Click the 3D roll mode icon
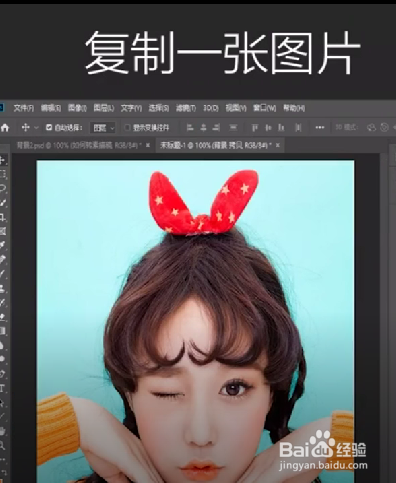396x483 pixels. (385, 127)
